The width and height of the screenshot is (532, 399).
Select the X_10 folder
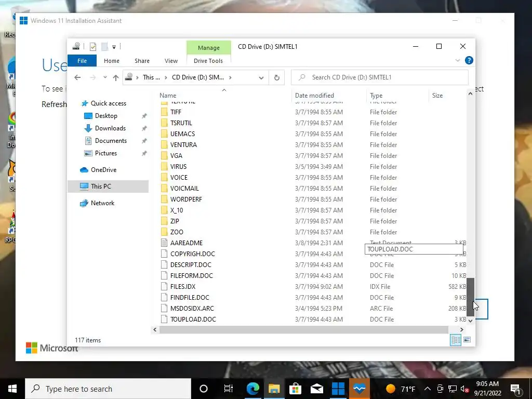click(177, 210)
